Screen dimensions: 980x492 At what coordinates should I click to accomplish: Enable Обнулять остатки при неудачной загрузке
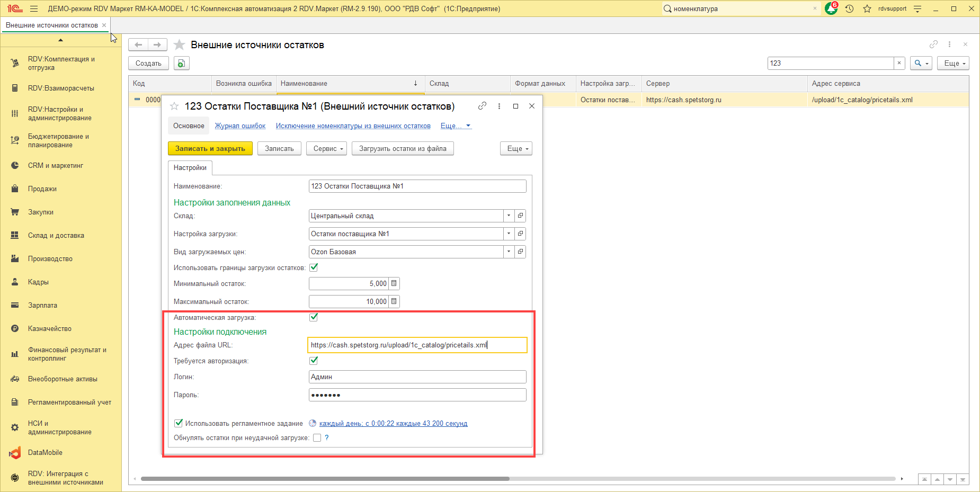tap(317, 438)
